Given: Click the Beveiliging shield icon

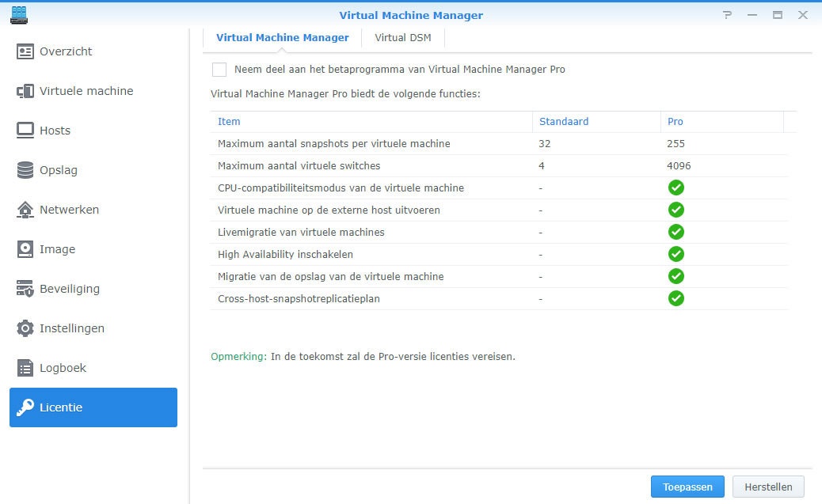Looking at the screenshot, I should (25, 289).
